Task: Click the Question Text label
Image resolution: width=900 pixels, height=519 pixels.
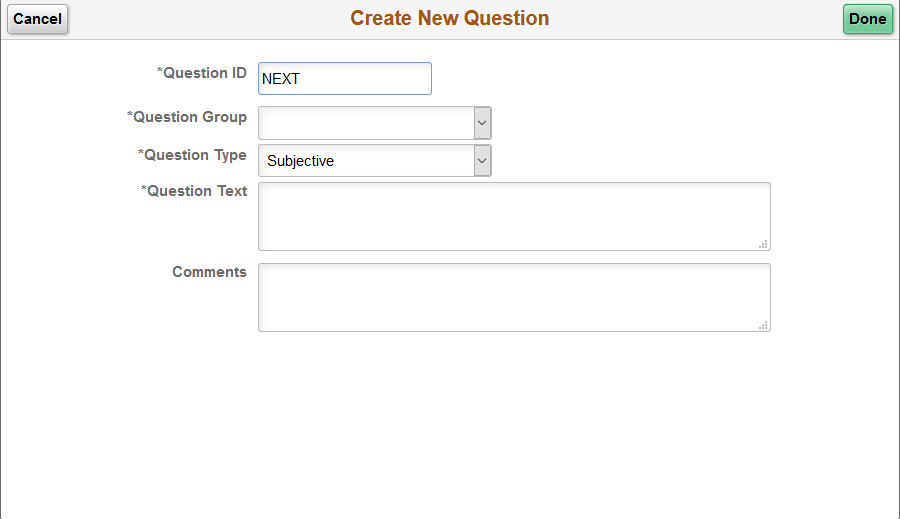Action: click(x=194, y=191)
